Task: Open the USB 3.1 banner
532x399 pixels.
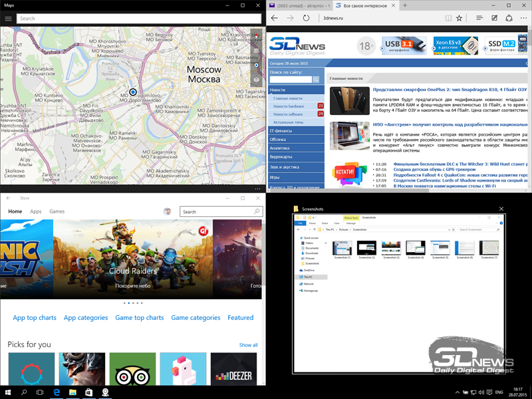Action: point(404,46)
